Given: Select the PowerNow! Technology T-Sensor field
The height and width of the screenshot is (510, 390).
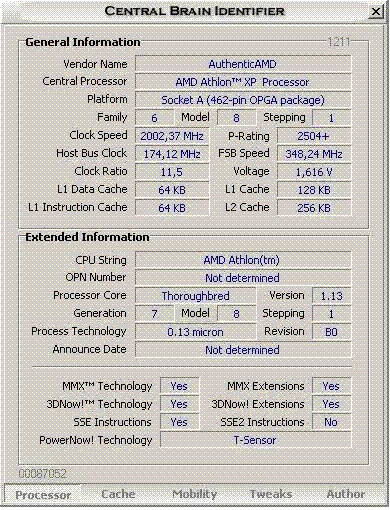Looking at the screenshot, I should coord(255,440).
